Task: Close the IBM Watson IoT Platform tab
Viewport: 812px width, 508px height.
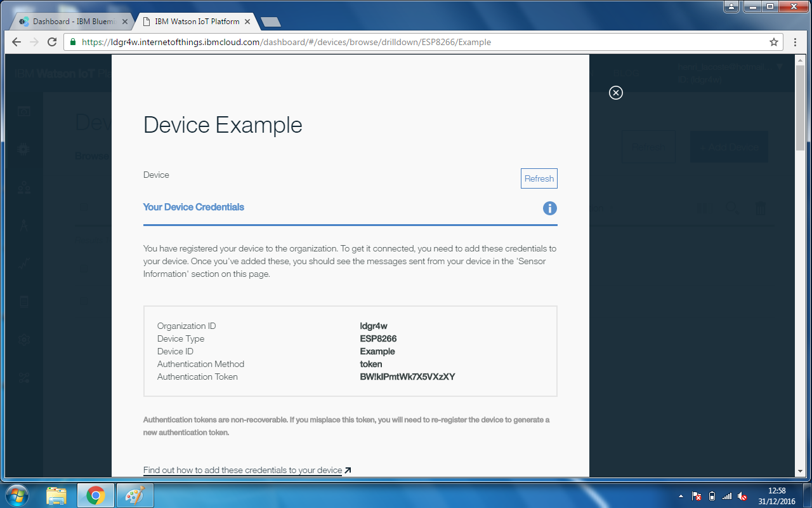Action: click(247, 22)
